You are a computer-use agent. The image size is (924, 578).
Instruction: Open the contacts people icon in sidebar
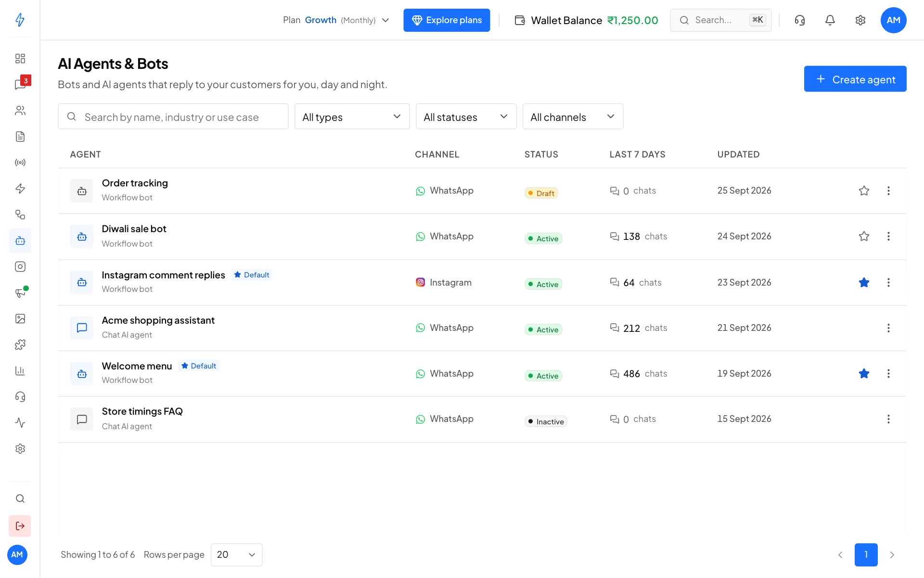click(20, 110)
